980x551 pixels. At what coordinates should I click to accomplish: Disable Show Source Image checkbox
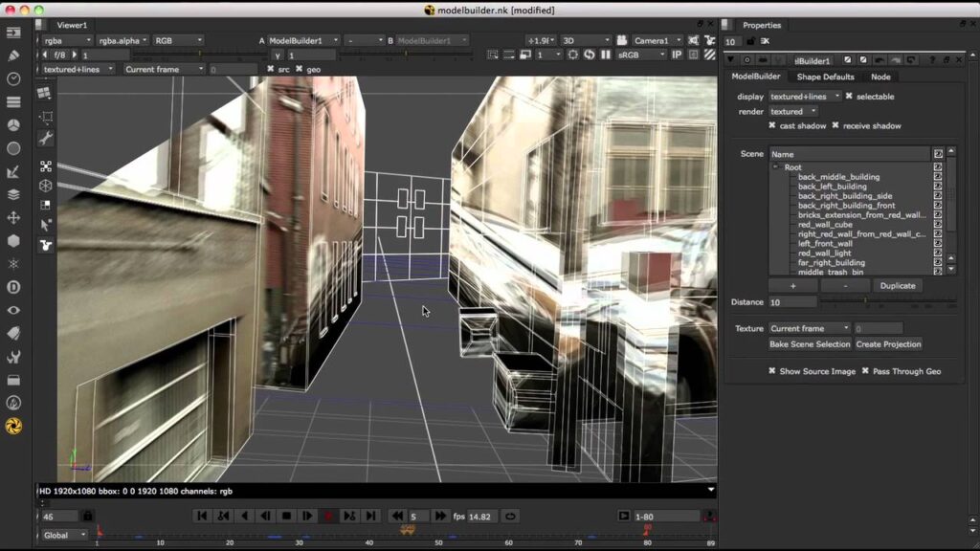(x=772, y=371)
